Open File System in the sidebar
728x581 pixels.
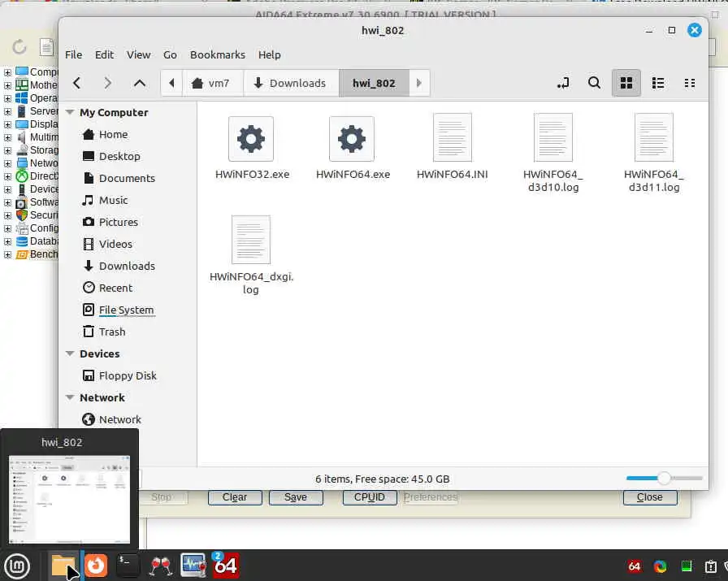(126, 310)
